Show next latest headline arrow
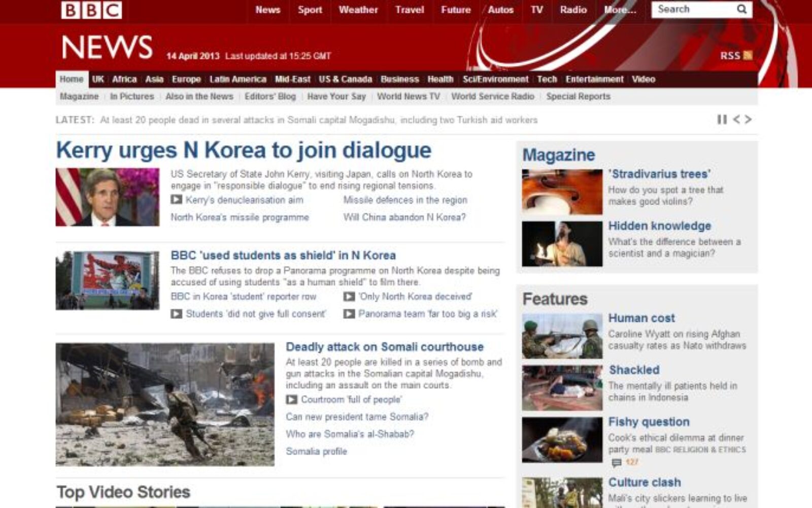This screenshot has height=508, width=812. [748, 119]
